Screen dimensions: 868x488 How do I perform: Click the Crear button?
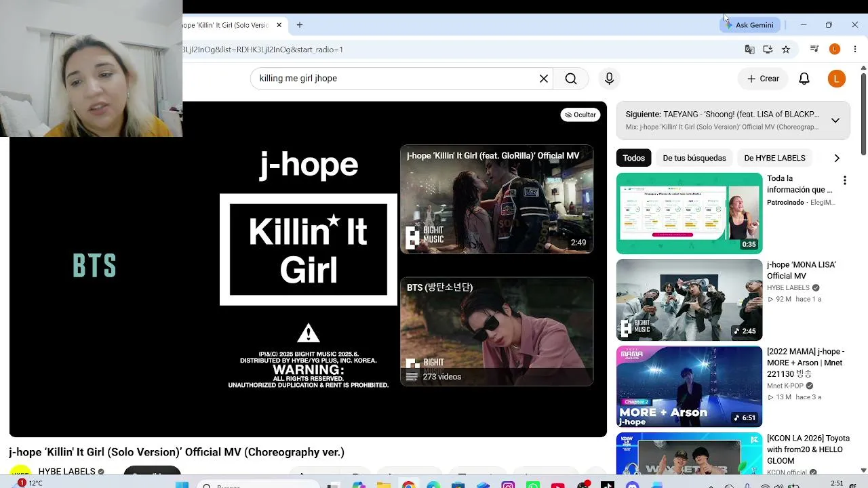pos(763,79)
